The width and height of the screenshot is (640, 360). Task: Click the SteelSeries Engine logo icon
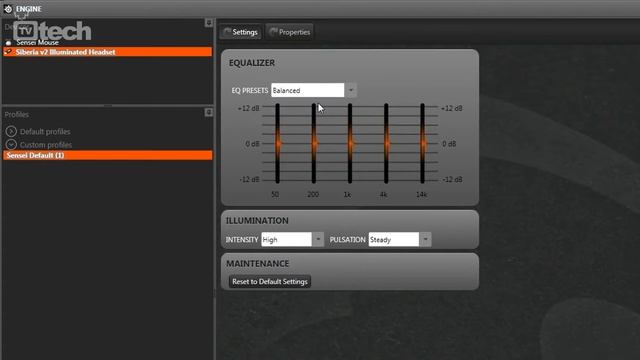pos(8,9)
